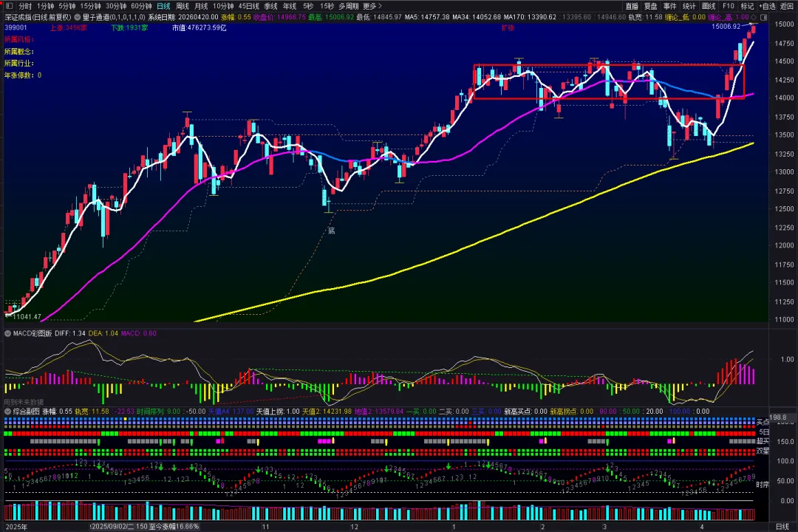Click the 日线 label at bottom-right

[782, 526]
